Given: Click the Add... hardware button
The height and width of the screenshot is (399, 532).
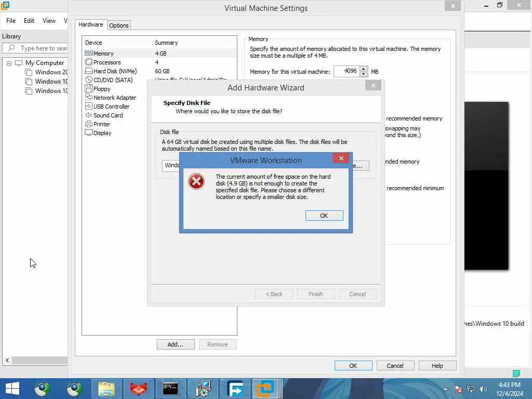Looking at the screenshot, I should [176, 344].
